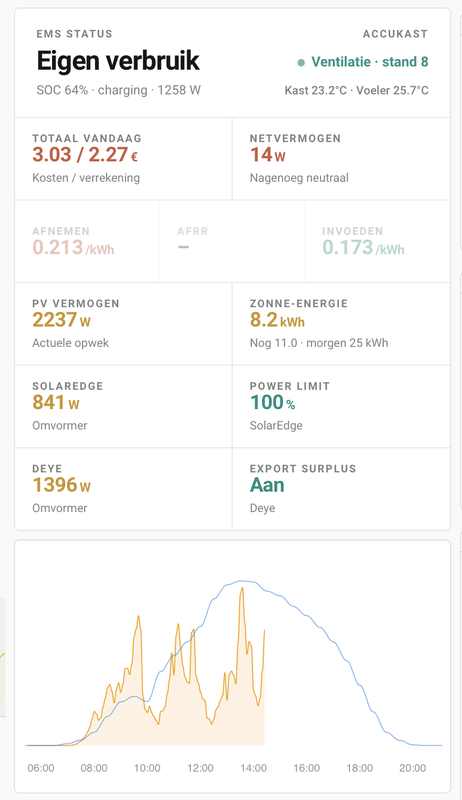The image size is (462, 800).
Task: Click the 'EMS STATUS' header label
Action: tap(74, 34)
